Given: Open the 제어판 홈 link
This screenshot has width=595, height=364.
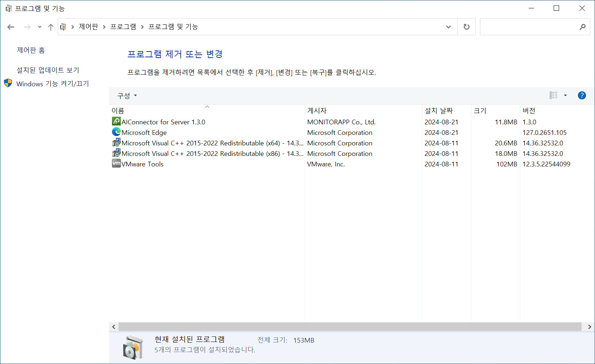Looking at the screenshot, I should tap(31, 50).
